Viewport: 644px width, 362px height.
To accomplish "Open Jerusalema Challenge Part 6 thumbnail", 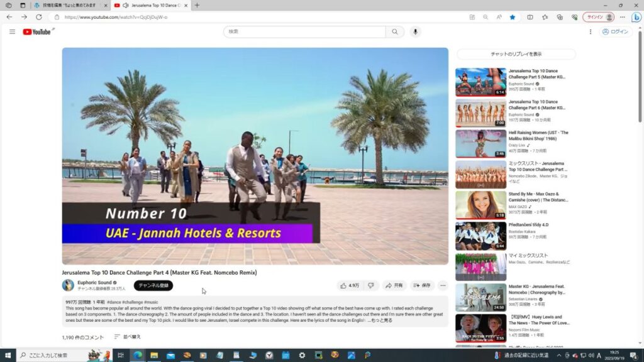I will pos(480,113).
